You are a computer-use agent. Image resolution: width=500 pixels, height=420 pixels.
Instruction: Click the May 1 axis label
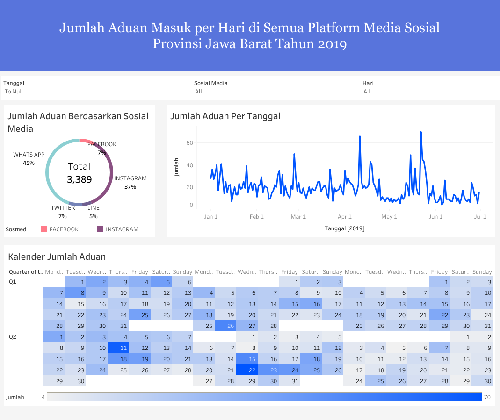click(389, 217)
